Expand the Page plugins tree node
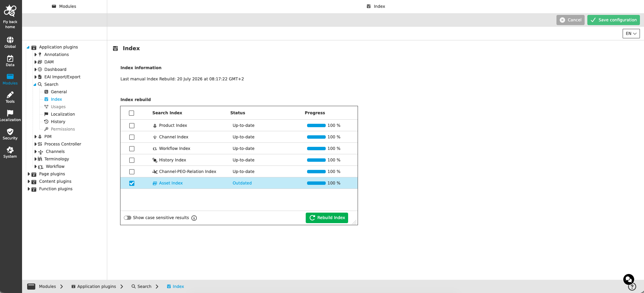This screenshot has width=644, height=293. (x=29, y=174)
